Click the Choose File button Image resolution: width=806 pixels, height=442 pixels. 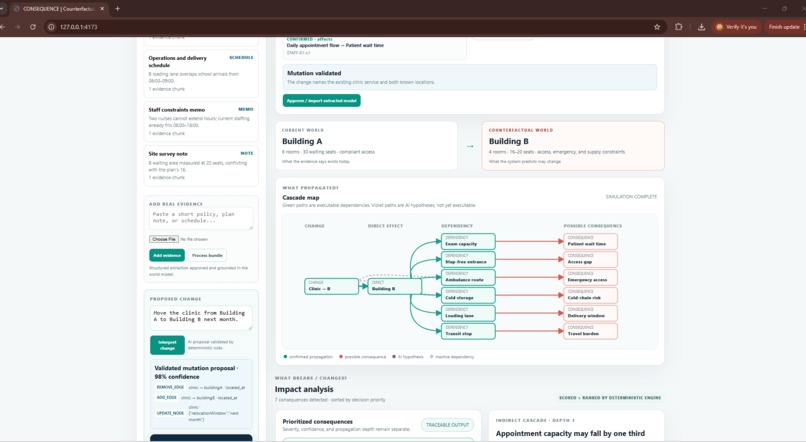click(x=164, y=239)
